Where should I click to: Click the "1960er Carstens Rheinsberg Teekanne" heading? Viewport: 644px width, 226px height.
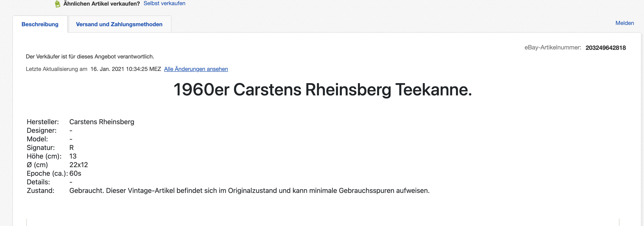pyautogui.click(x=322, y=90)
